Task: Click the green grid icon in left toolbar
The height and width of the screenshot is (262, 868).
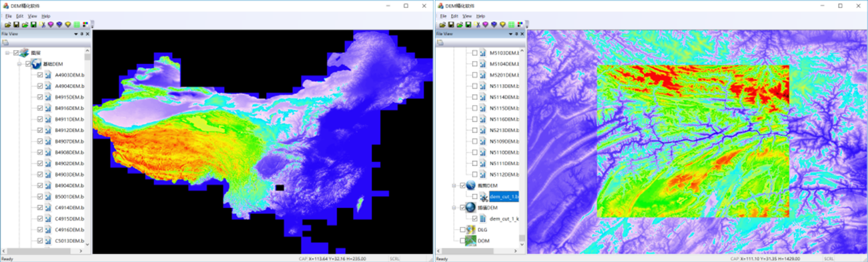Action: click(77, 25)
